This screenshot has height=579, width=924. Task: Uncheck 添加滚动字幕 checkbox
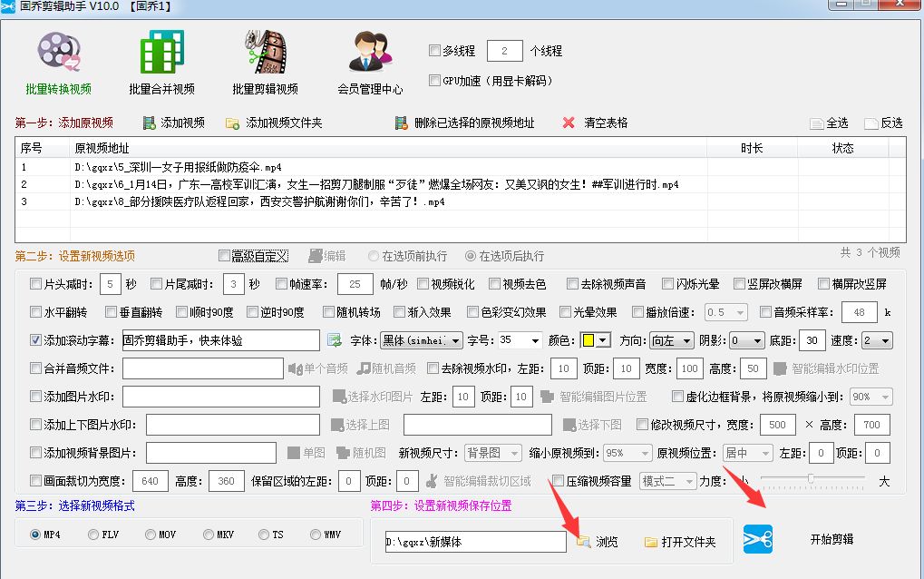(x=35, y=340)
